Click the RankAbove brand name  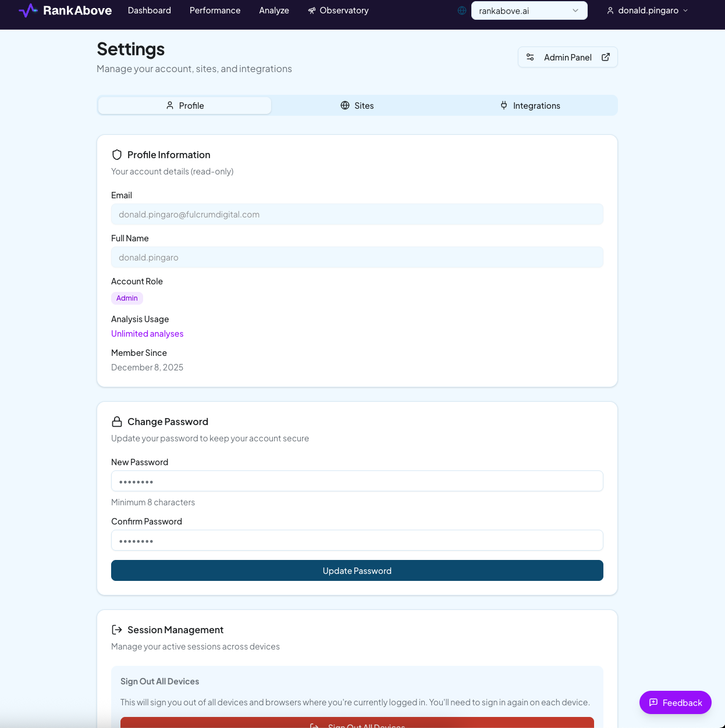tap(77, 10)
